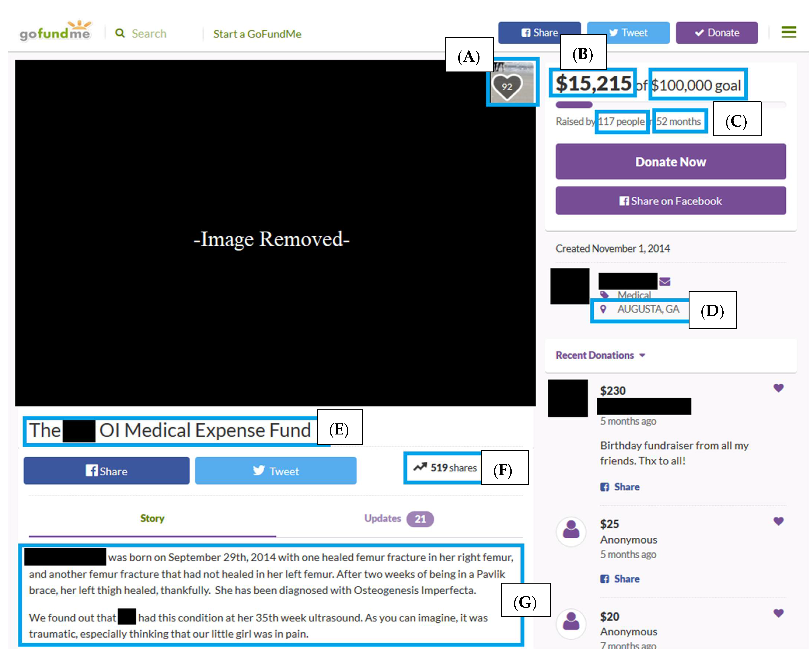Viewport: 812px width, 658px height.
Task: Switch to the Story tab
Action: click(152, 519)
